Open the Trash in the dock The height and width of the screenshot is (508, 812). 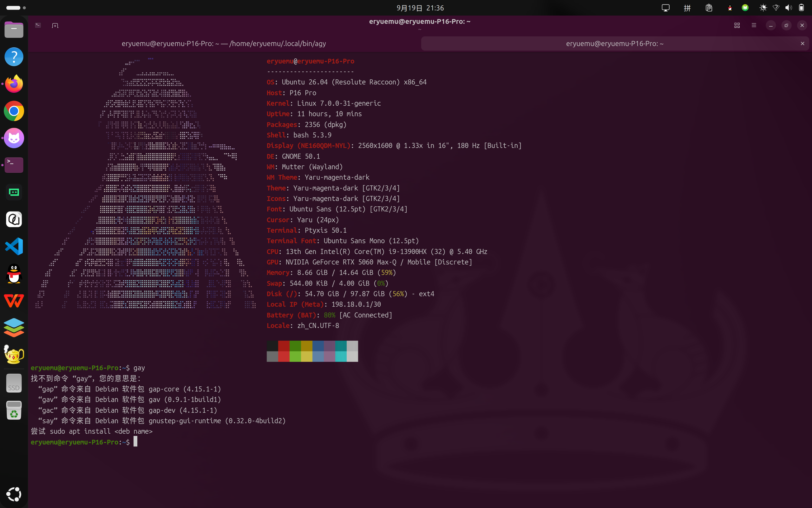pyautogui.click(x=14, y=410)
